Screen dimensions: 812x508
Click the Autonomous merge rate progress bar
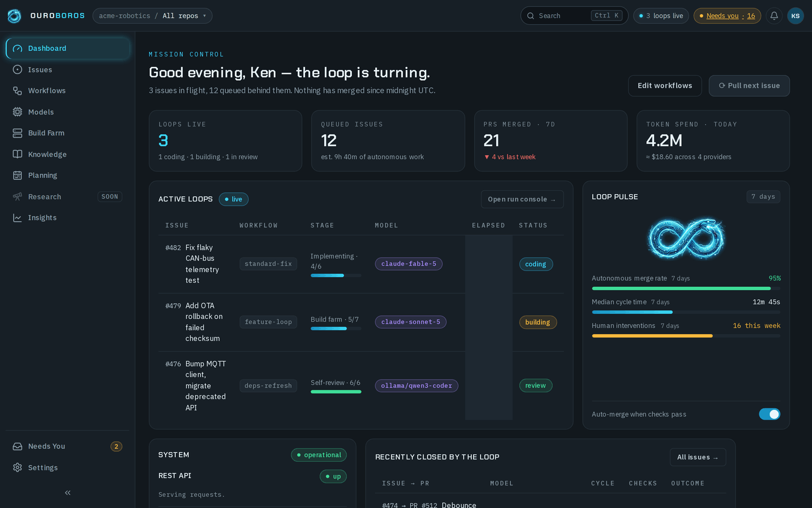tap(686, 288)
